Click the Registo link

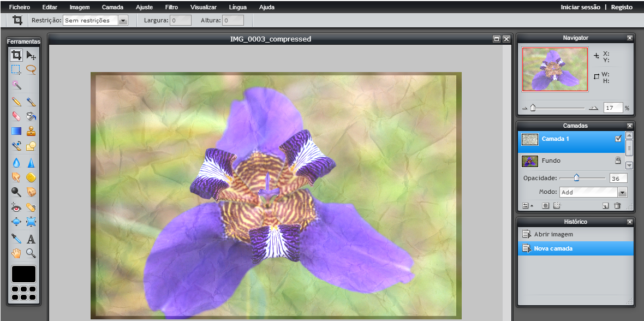(622, 7)
